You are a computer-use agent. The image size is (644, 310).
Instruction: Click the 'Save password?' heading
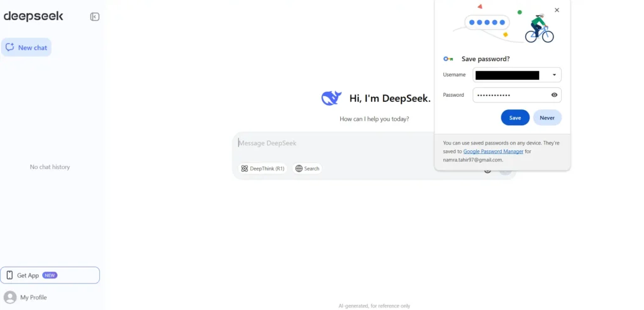(x=486, y=59)
